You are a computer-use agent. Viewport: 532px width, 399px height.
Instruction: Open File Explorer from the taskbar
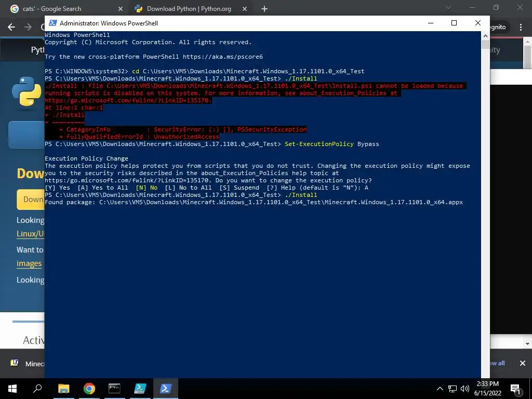coord(63,389)
